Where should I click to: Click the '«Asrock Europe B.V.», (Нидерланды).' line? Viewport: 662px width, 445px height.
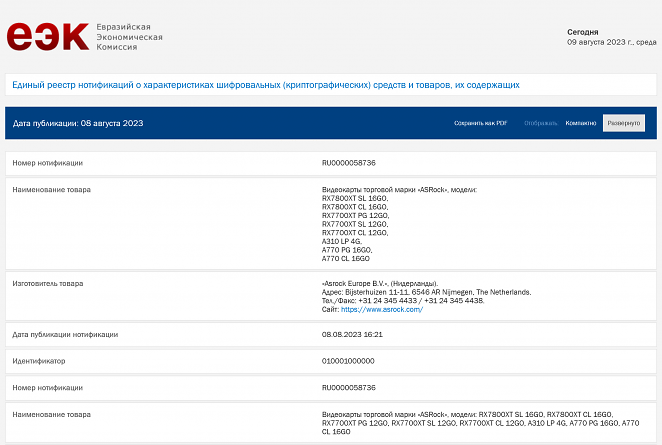[x=380, y=283]
